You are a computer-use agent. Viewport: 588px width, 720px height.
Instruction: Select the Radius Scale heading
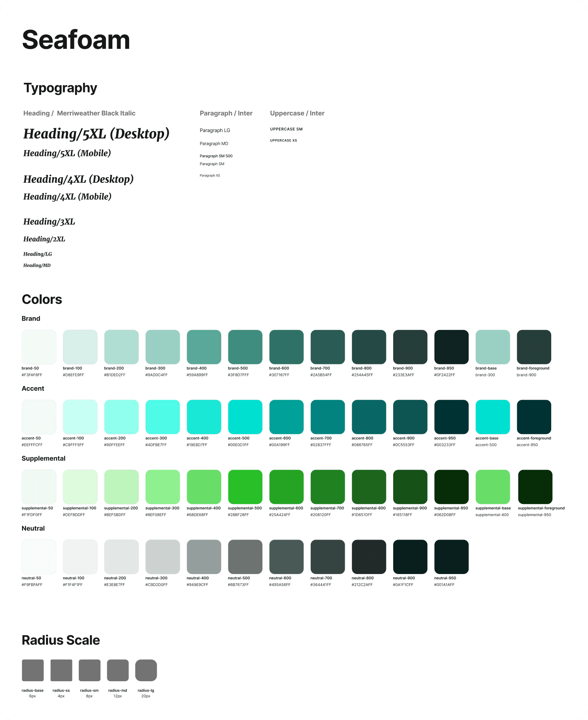(61, 640)
